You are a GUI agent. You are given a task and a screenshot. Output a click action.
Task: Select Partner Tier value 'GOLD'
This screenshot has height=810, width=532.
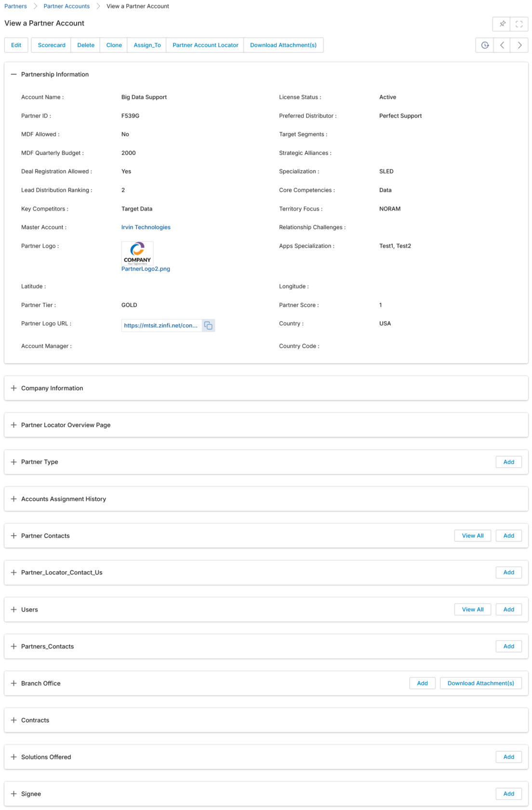pos(129,305)
